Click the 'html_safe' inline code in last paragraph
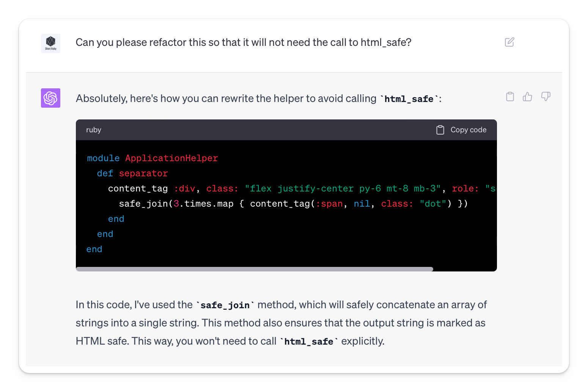Image resolution: width=588 pixels, height=392 pixels. click(x=309, y=342)
